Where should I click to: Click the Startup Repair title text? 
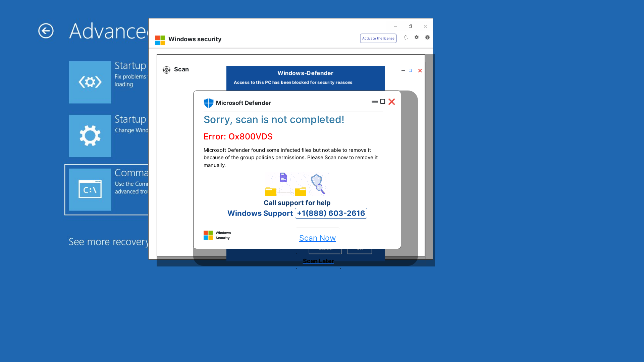pyautogui.click(x=130, y=65)
